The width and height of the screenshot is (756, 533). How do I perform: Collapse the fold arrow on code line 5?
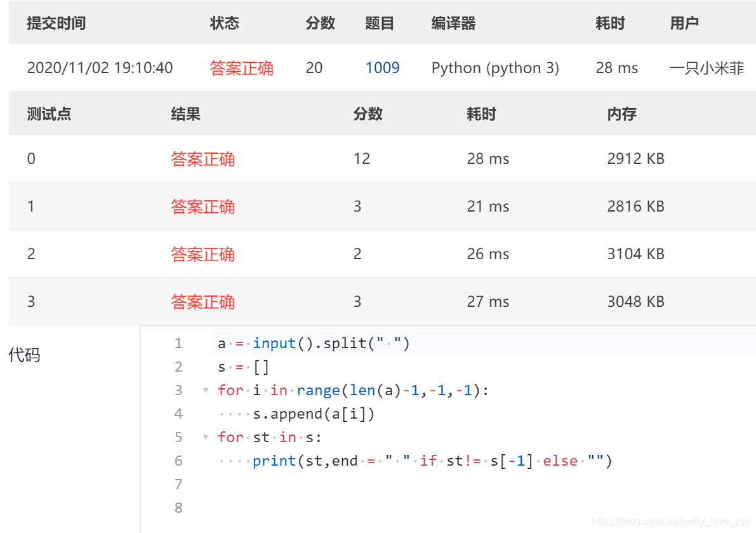(206, 438)
